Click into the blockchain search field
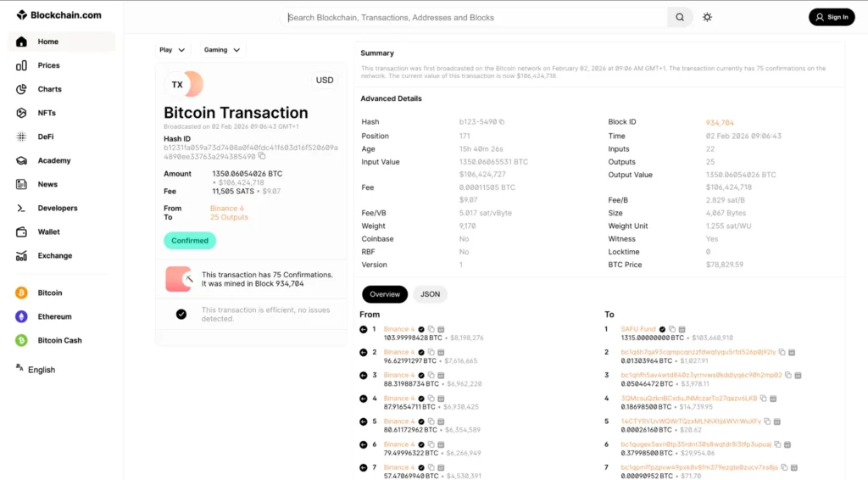This screenshot has height=480, width=868. pos(475,17)
